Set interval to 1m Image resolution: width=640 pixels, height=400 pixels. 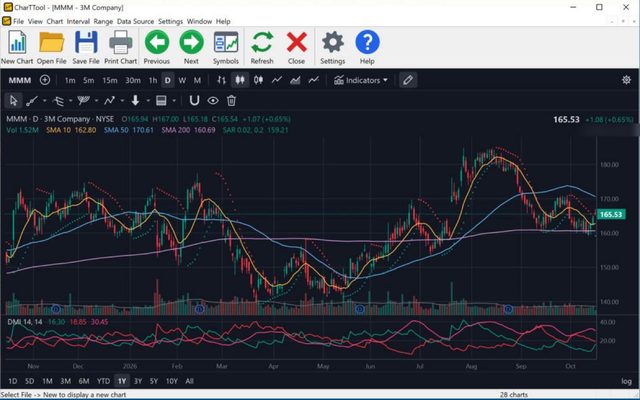click(x=70, y=80)
